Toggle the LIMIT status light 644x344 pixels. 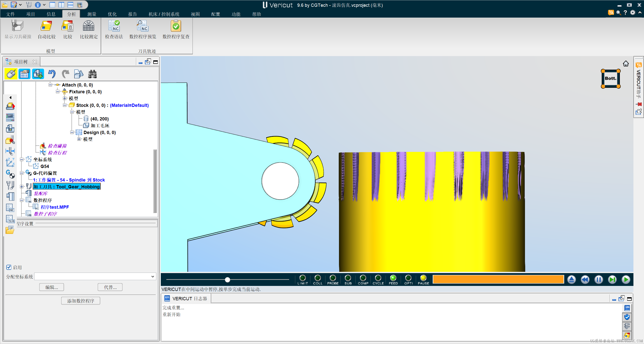302,278
